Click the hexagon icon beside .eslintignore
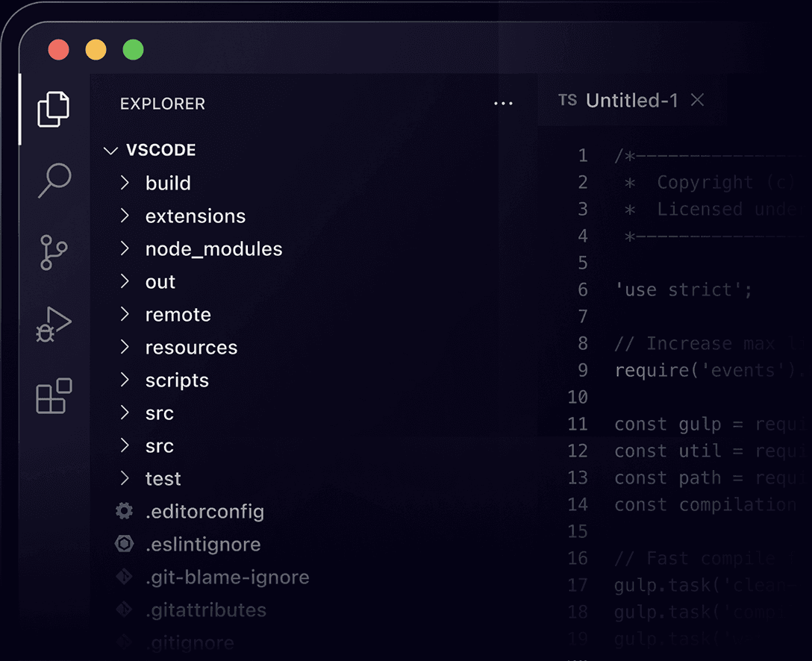 pyautogui.click(x=124, y=544)
